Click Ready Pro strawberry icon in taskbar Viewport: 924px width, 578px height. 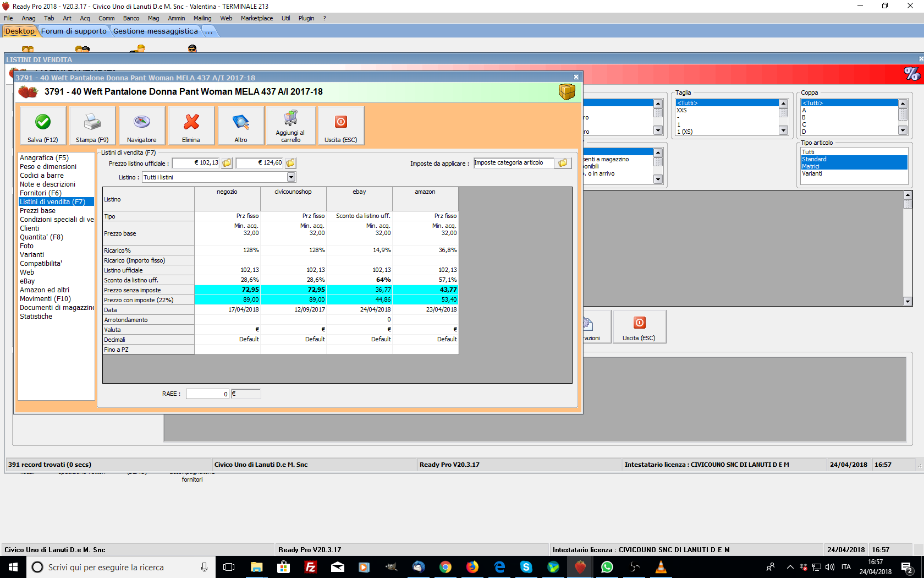(580, 567)
